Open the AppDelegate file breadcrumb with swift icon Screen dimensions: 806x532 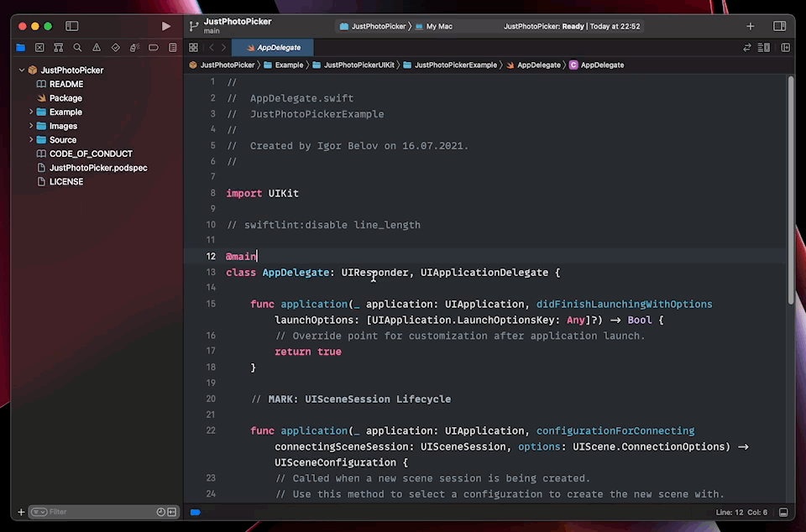pos(533,65)
